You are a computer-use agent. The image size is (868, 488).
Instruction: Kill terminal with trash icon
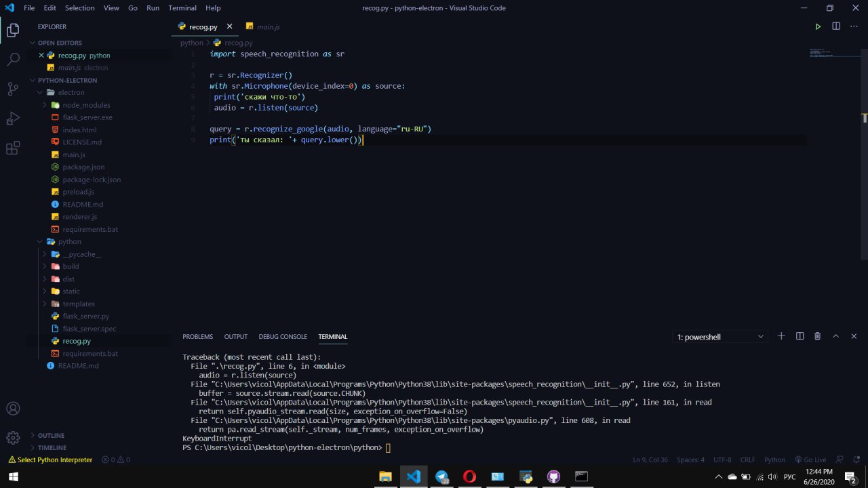click(x=817, y=336)
